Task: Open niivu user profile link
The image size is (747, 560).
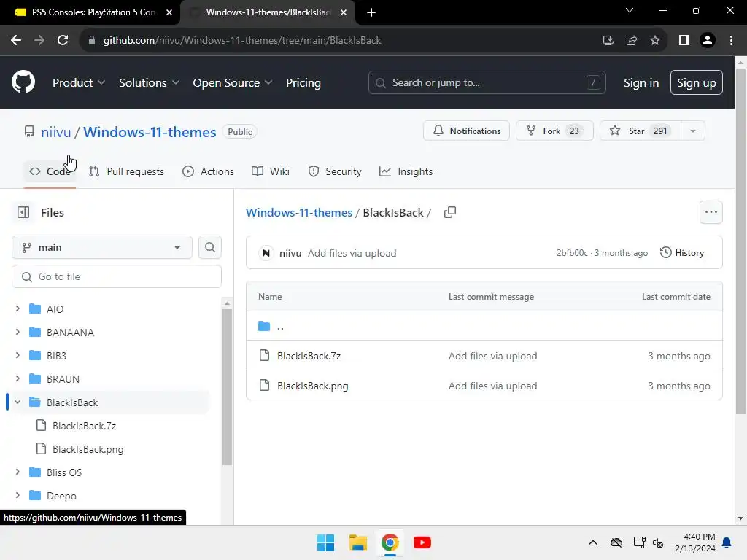Action: coord(55,132)
